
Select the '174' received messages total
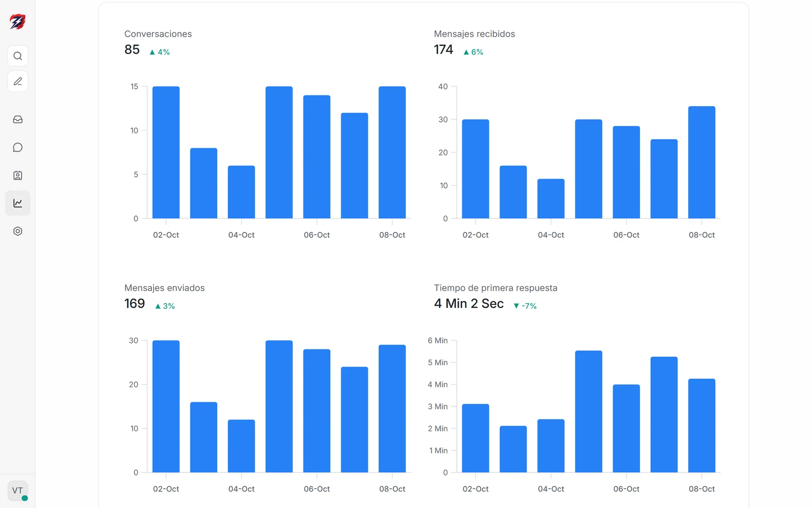point(444,50)
